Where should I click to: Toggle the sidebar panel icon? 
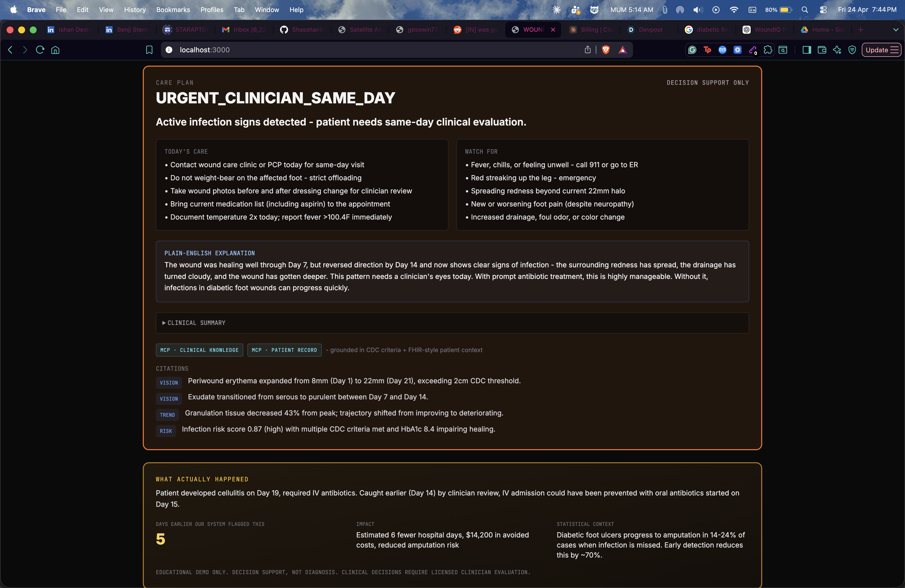(x=806, y=50)
